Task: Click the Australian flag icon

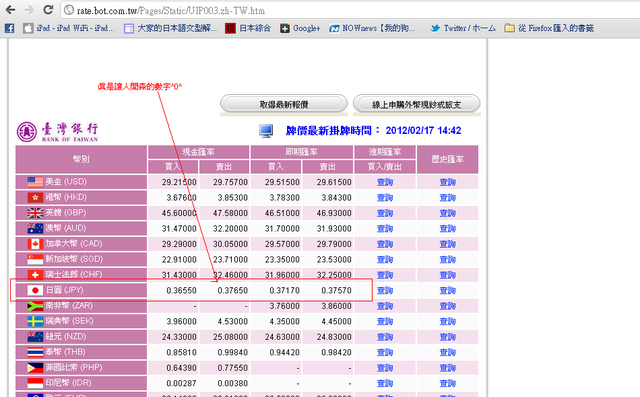Action: [35, 228]
